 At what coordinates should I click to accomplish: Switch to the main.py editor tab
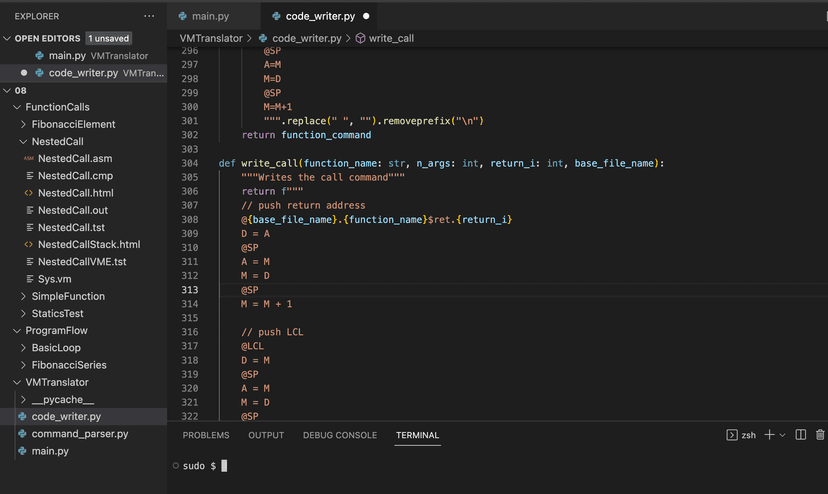point(210,16)
